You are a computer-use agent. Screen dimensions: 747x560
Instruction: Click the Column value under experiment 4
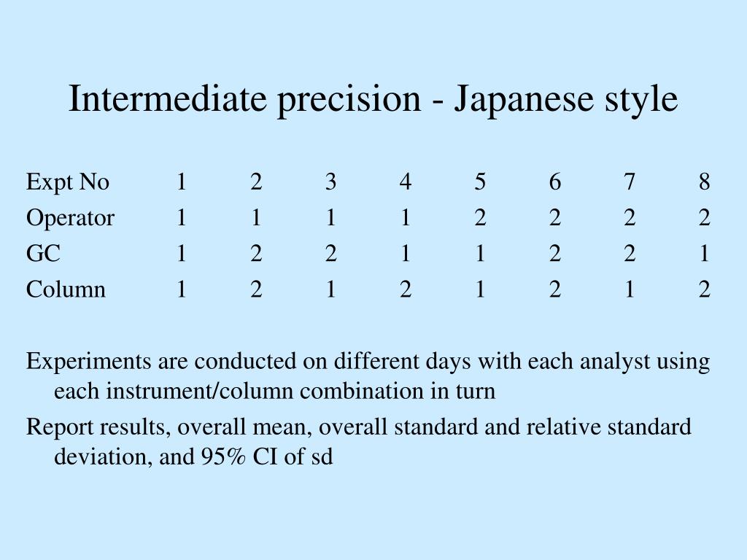406,289
